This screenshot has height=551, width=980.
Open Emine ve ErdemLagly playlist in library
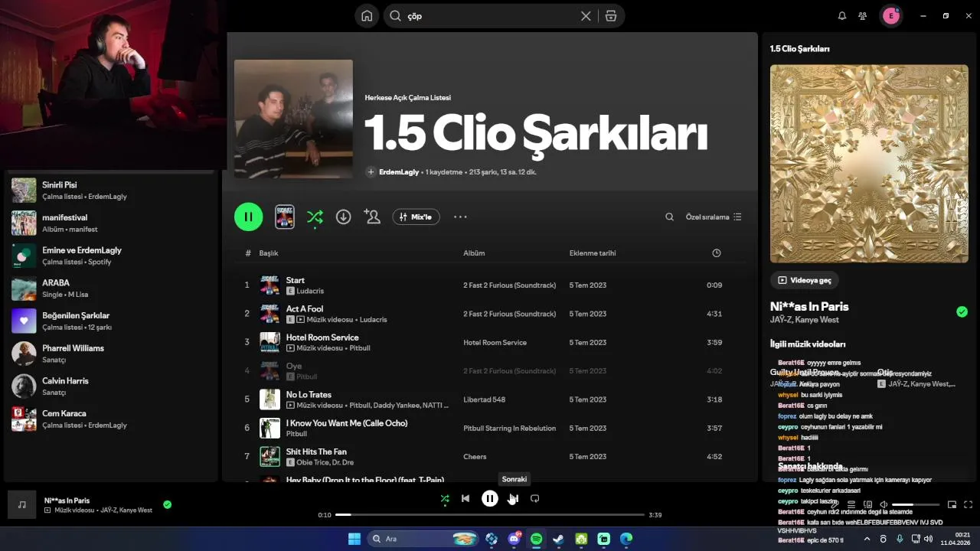coord(111,256)
